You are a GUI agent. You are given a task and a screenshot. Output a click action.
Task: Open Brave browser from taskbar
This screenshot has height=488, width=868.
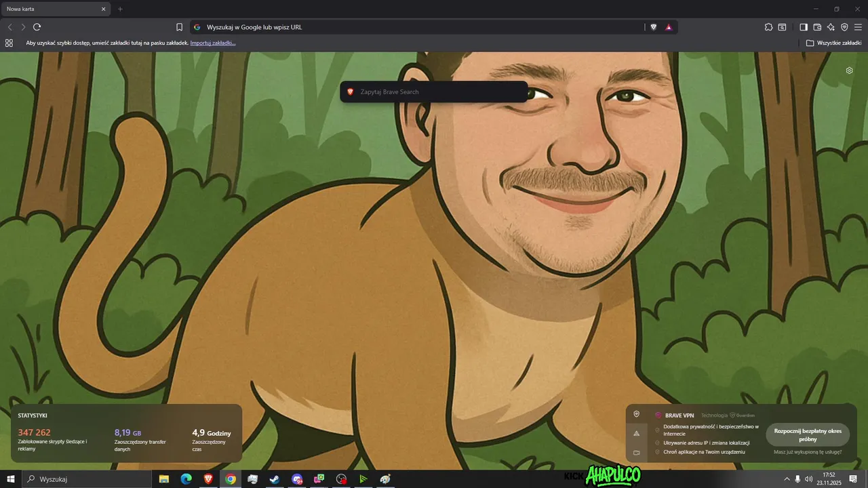pos(208,479)
